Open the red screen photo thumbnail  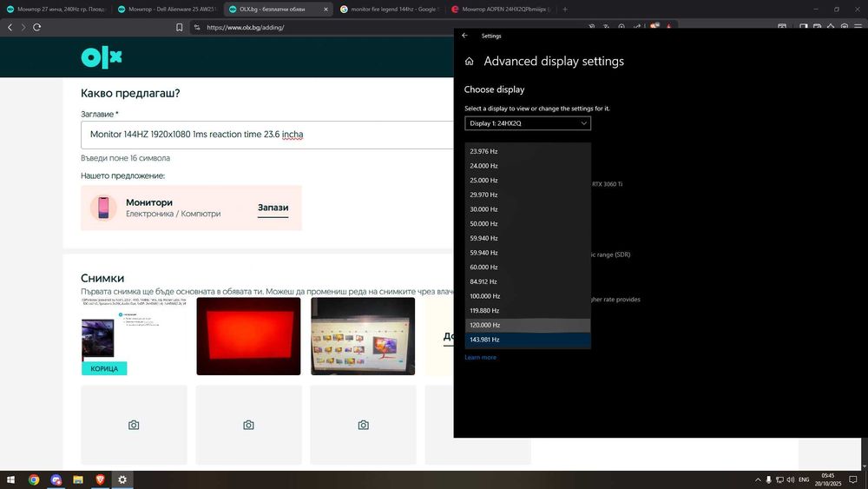point(248,336)
